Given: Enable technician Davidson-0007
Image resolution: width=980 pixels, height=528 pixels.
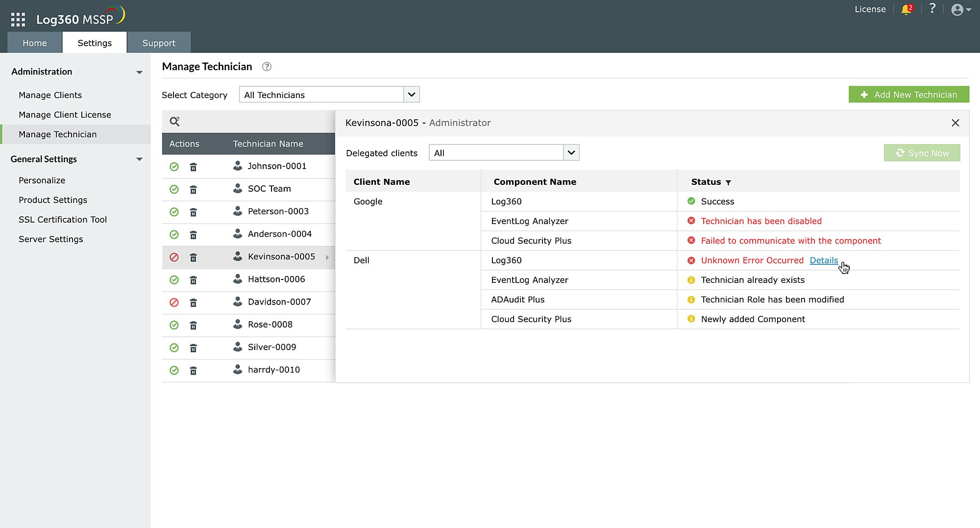Looking at the screenshot, I should click(174, 302).
